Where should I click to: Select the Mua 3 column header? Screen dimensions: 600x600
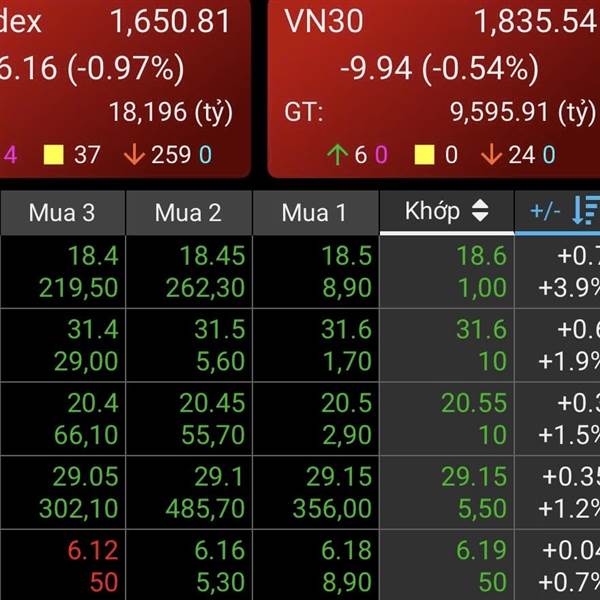[x=62, y=213]
